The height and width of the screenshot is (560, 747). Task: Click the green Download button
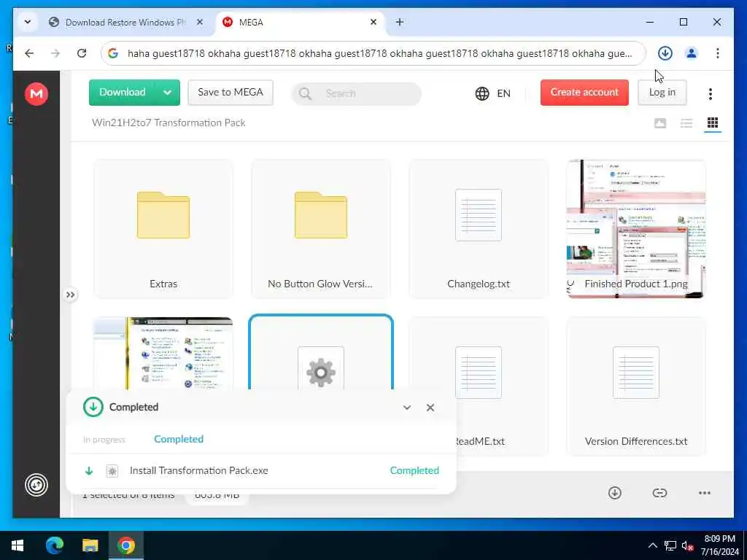point(122,93)
